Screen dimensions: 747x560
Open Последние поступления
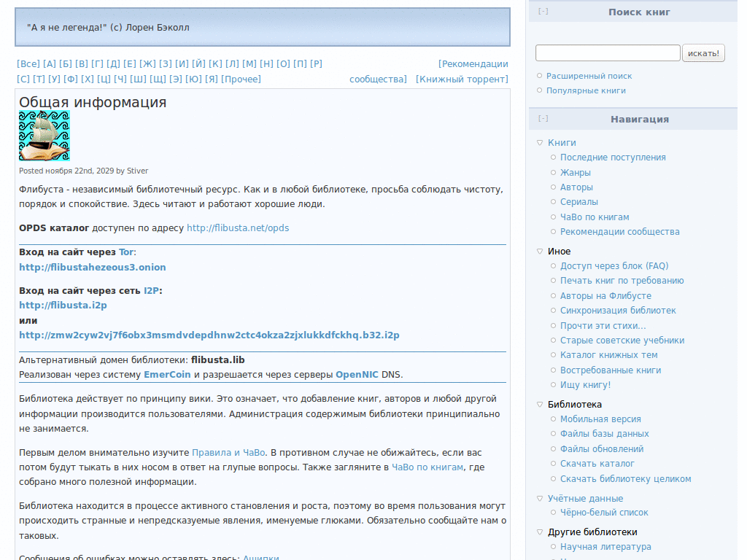[614, 157]
